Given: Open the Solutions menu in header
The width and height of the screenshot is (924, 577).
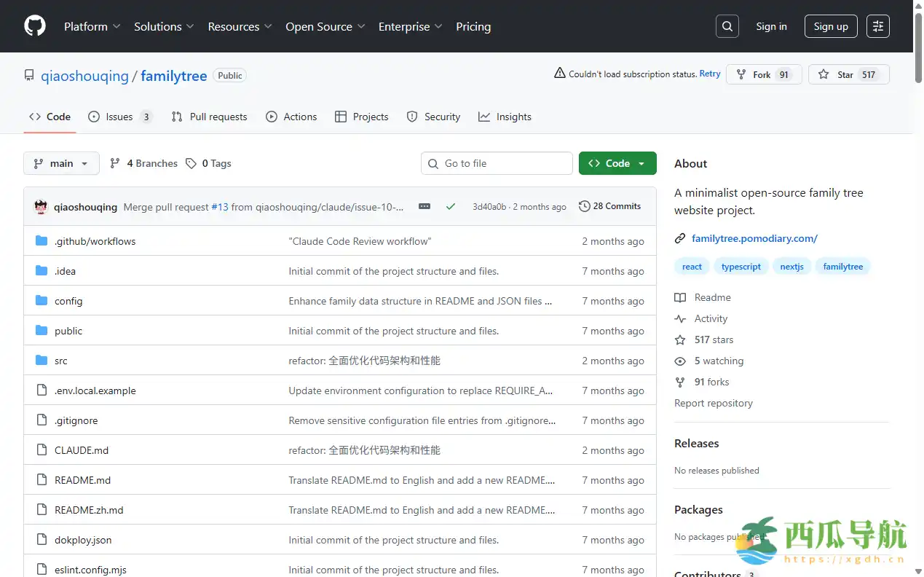Looking at the screenshot, I should [163, 26].
